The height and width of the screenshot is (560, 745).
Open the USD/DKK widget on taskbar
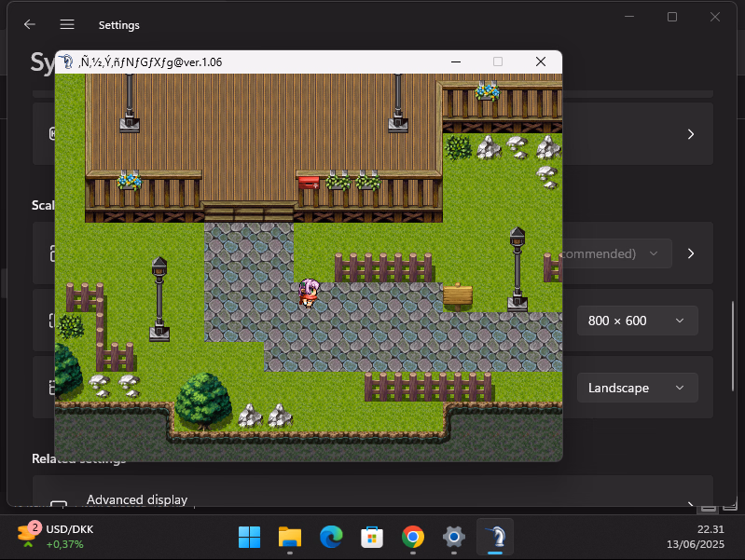tap(56, 536)
